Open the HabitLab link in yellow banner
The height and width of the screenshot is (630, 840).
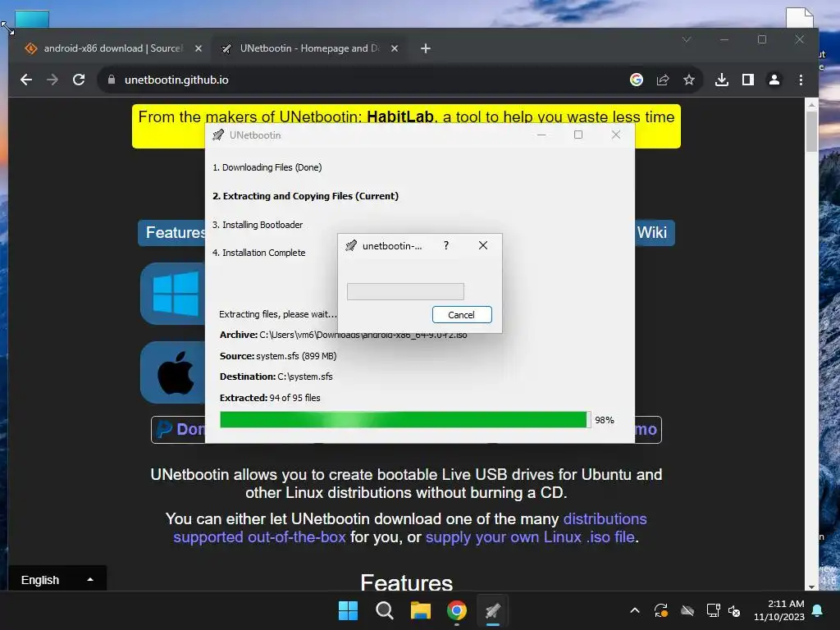click(399, 116)
